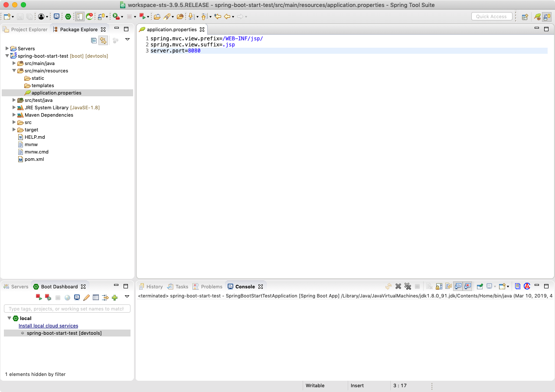555x392 pixels.
Task: Click the Boot Dashboard tag filter field
Action: [67, 309]
